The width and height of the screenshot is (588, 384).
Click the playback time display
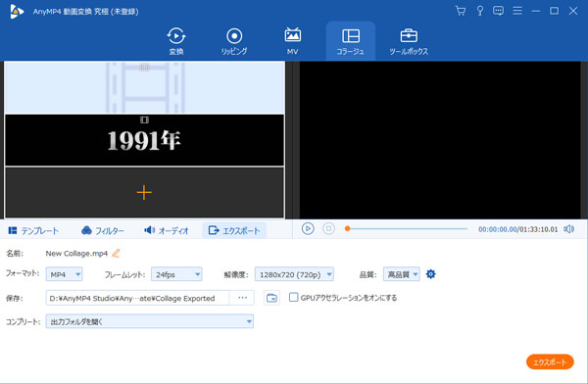pos(517,229)
